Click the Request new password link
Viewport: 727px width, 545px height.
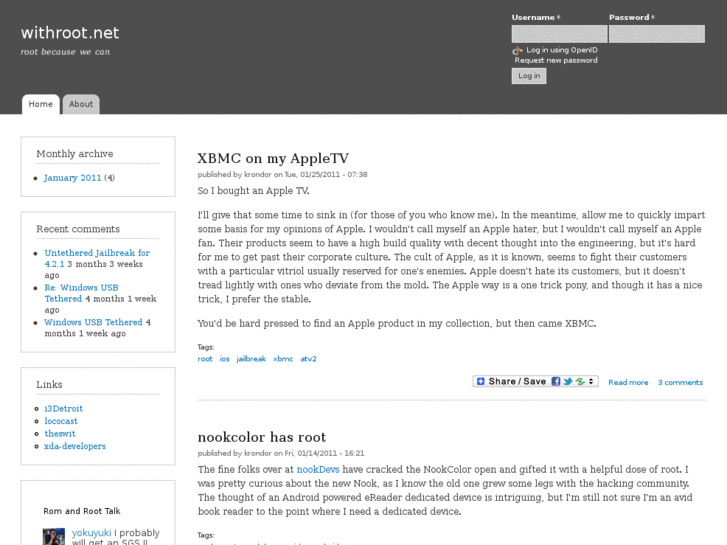tap(556, 61)
